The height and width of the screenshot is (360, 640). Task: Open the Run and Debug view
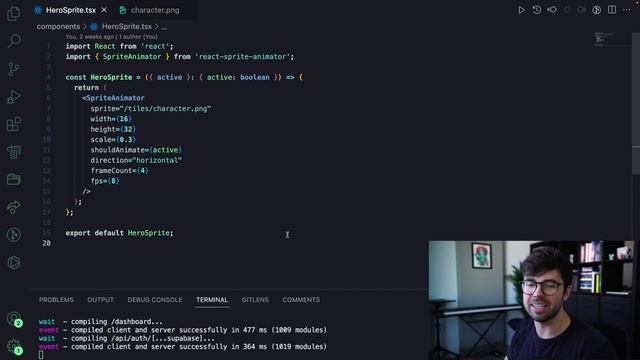click(x=13, y=97)
